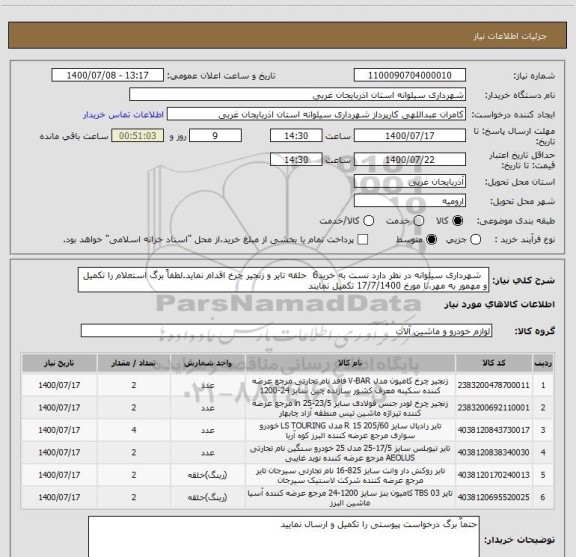This screenshot has height=557, width=576.
Task: Click product code 403812017024013
Action: 494,475
